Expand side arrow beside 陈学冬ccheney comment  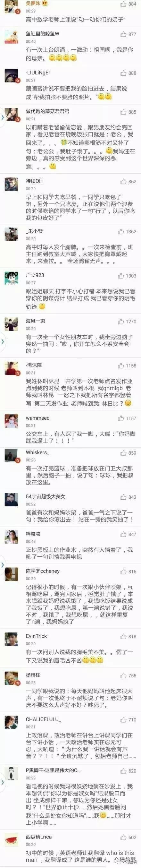tap(2, 564)
